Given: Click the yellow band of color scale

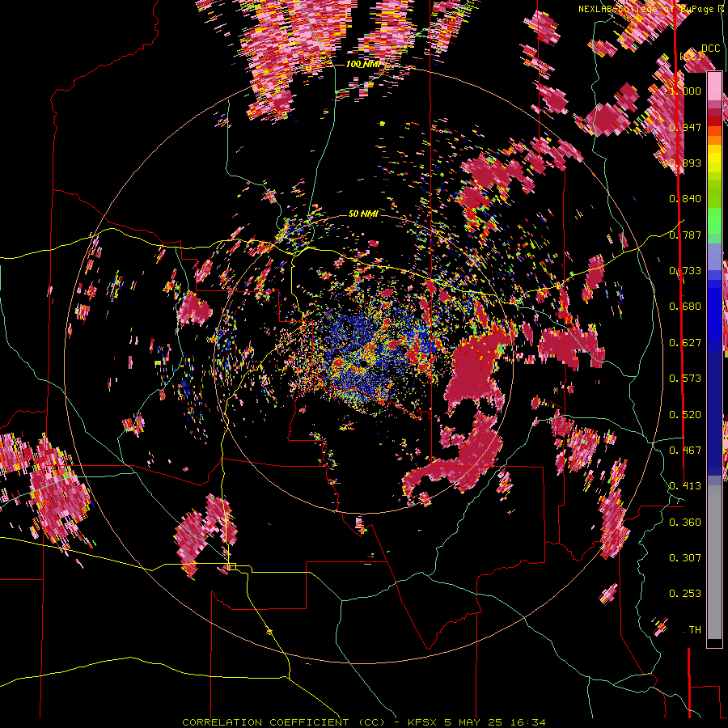Looking at the screenshot, I should pyautogui.click(x=714, y=159).
